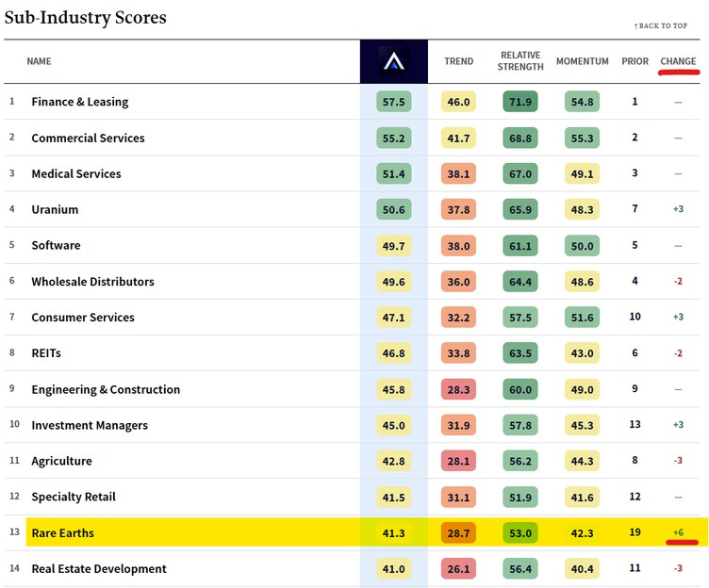Select Wholesale Distributors name
Viewport: 709px width, 588px height.
coord(92,282)
